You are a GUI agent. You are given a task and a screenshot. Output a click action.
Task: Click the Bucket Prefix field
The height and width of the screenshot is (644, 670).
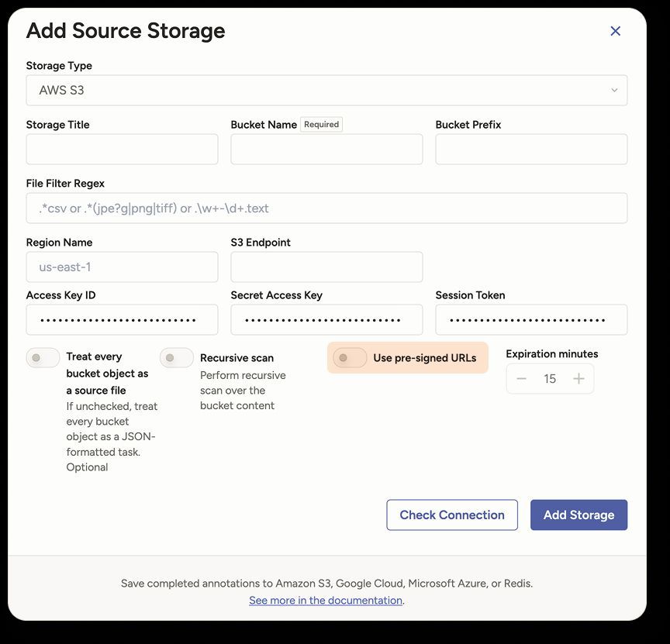531,149
